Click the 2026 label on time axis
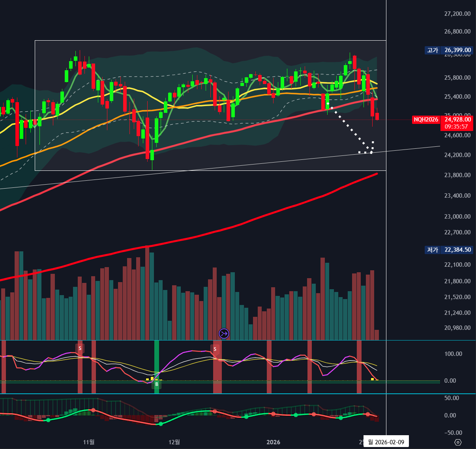The width and height of the screenshot is (476, 449). tap(273, 442)
